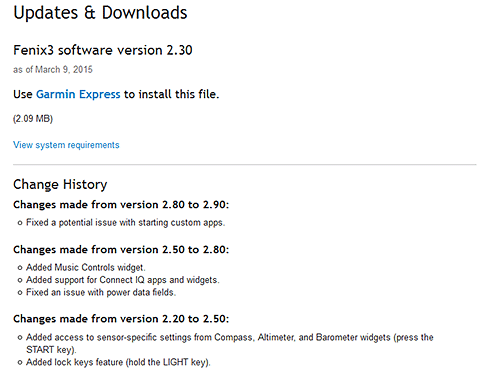The width and height of the screenshot is (500, 375).
Task: Click 'Added support for Connect IQ apps' entry
Action: (123, 280)
